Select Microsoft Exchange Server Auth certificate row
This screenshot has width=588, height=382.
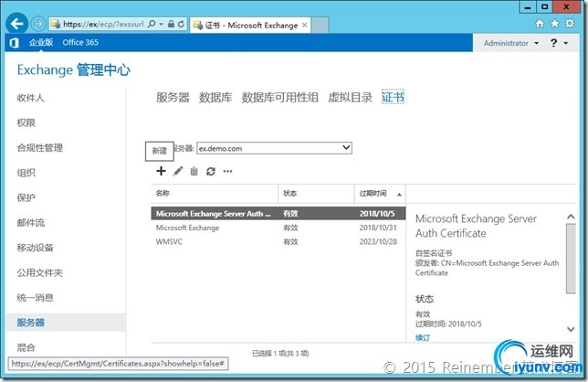pos(278,214)
